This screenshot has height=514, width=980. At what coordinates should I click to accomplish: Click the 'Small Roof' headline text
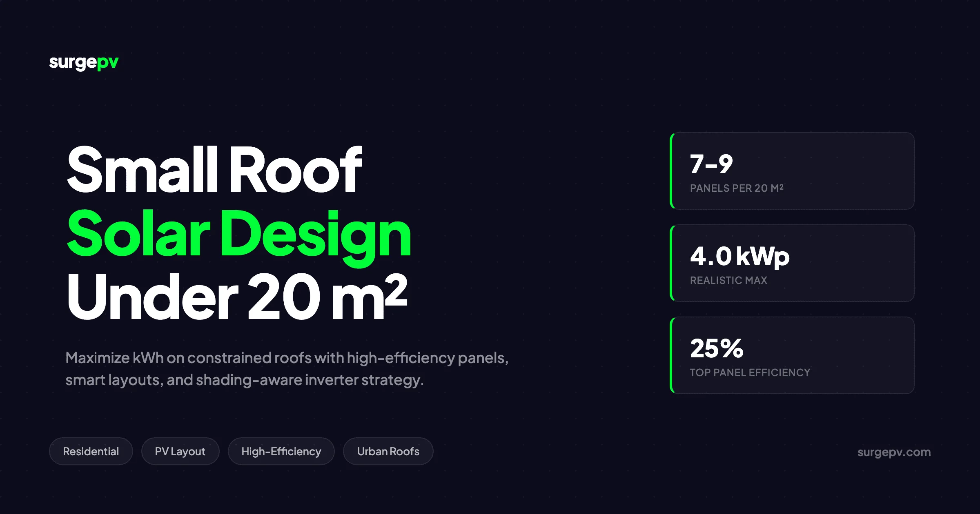(215, 170)
